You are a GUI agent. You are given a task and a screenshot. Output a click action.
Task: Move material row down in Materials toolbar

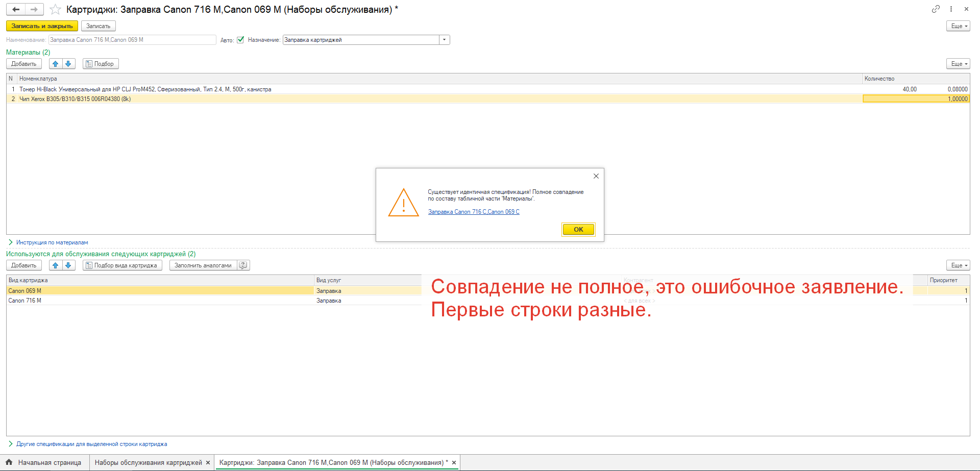68,64
